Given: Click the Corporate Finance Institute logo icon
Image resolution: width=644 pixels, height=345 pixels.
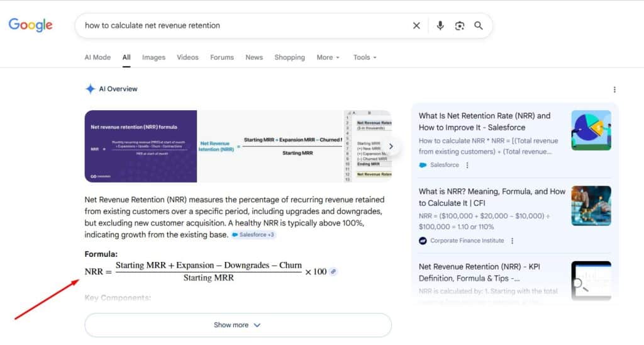Looking at the screenshot, I should point(423,240).
